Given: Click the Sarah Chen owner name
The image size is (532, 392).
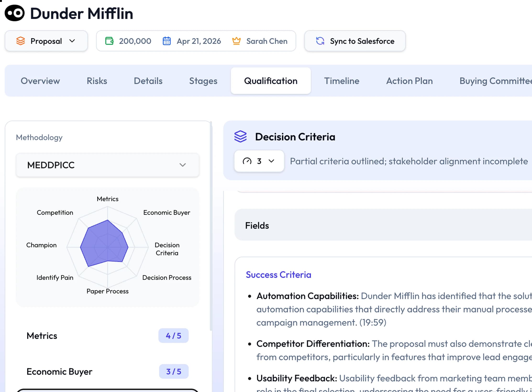Looking at the screenshot, I should coord(267,41).
